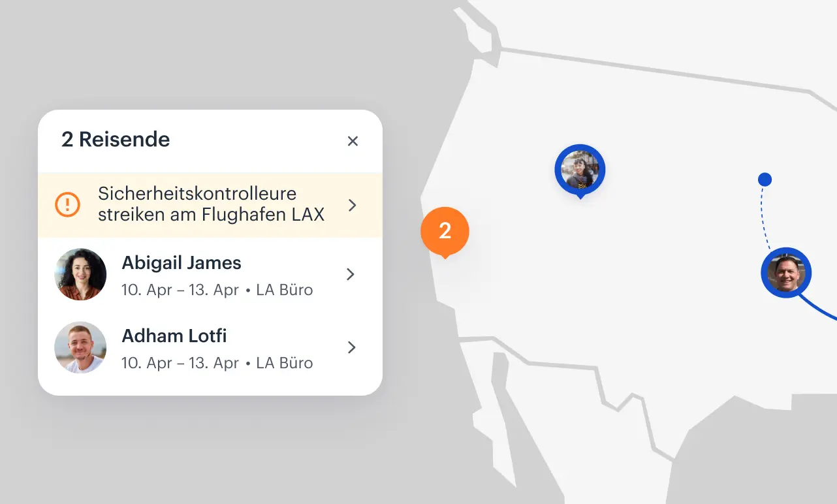This screenshot has height=504, width=837.
Task: Select Adham Lotfi's profile photo
Action: 80,347
